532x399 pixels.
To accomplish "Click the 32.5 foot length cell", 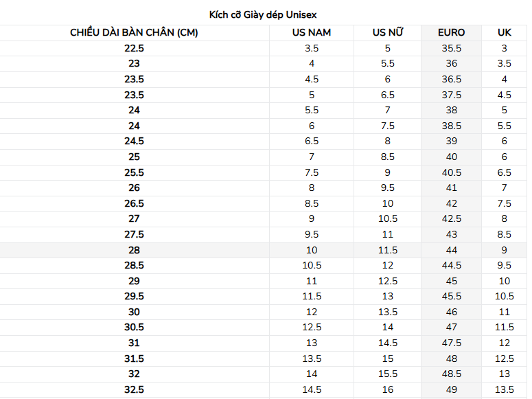I will (134, 389).
